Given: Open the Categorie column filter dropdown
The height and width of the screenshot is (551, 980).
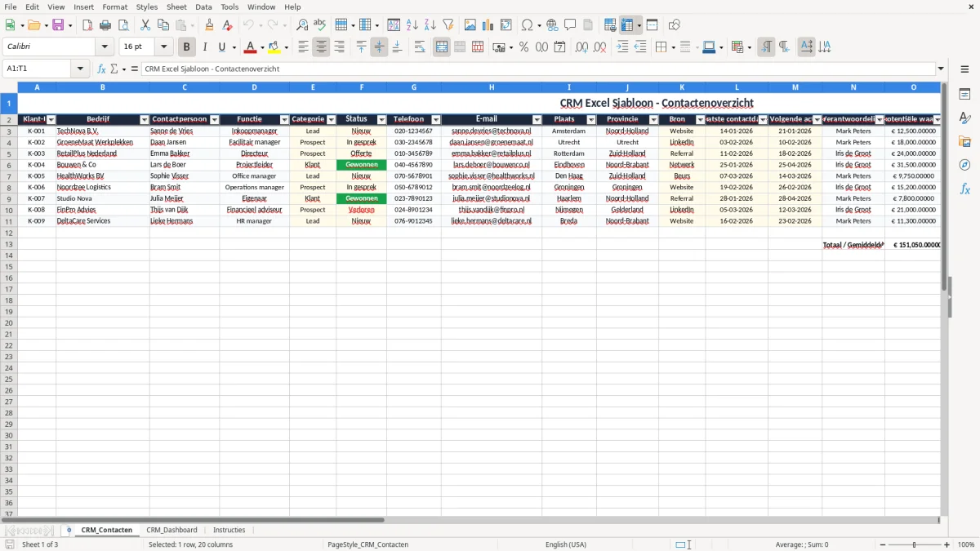Looking at the screenshot, I should point(331,120).
